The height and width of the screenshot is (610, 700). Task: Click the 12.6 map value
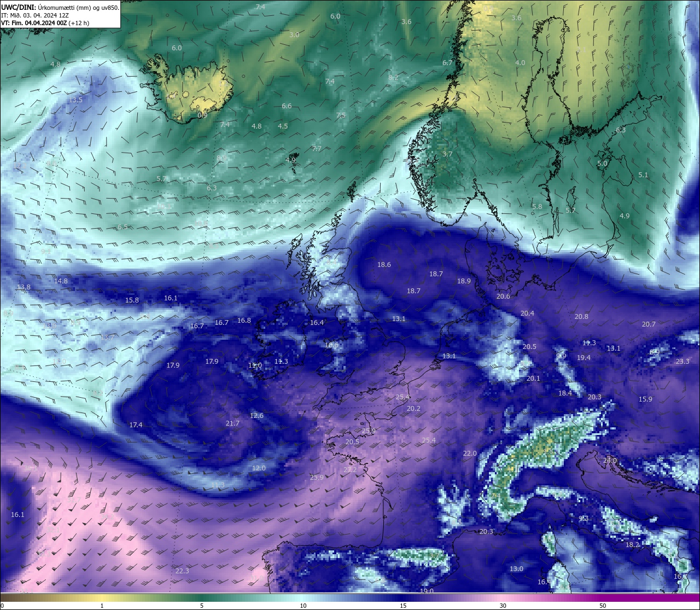tap(256, 415)
